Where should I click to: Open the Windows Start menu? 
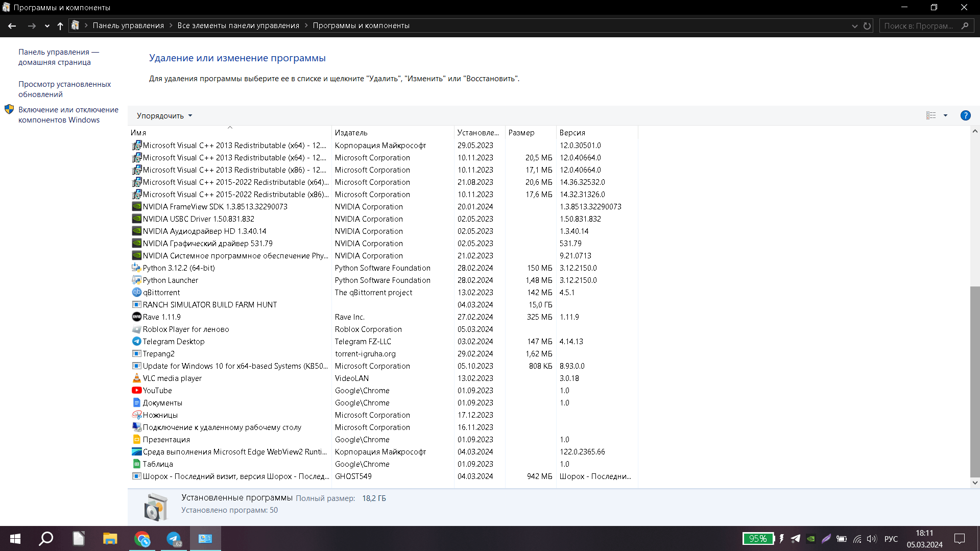click(x=15, y=539)
